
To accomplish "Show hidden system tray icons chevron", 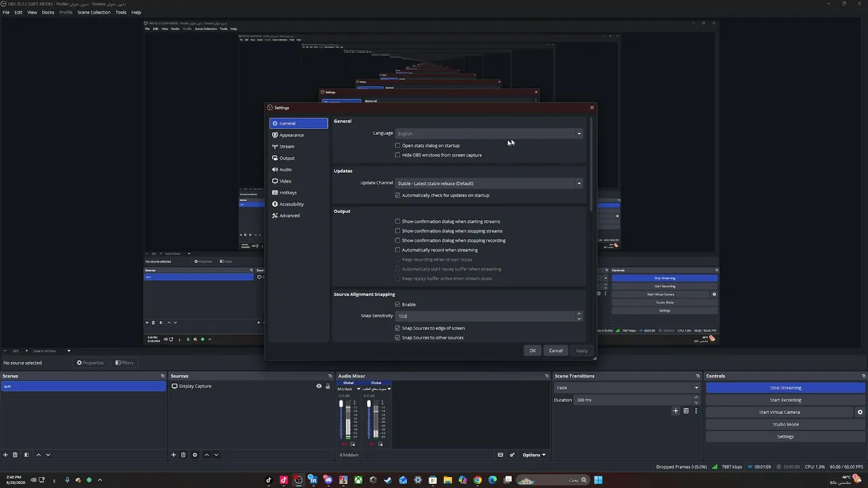I will (x=100, y=480).
